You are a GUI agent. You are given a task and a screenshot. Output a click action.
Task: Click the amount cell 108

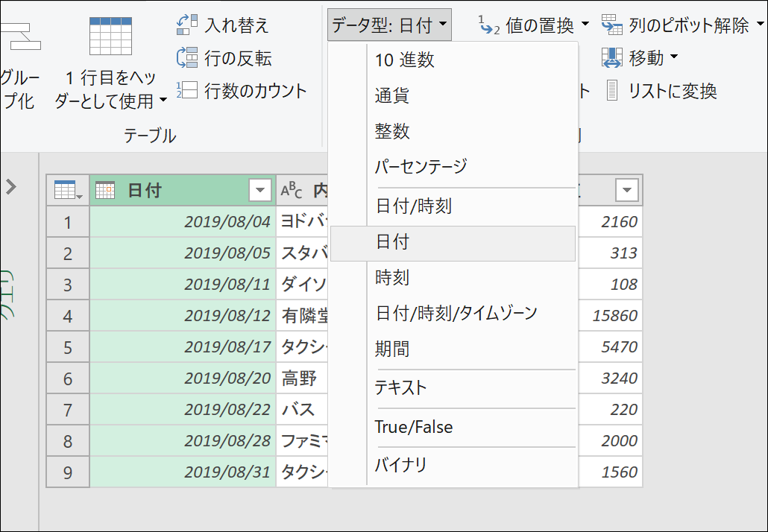610,285
